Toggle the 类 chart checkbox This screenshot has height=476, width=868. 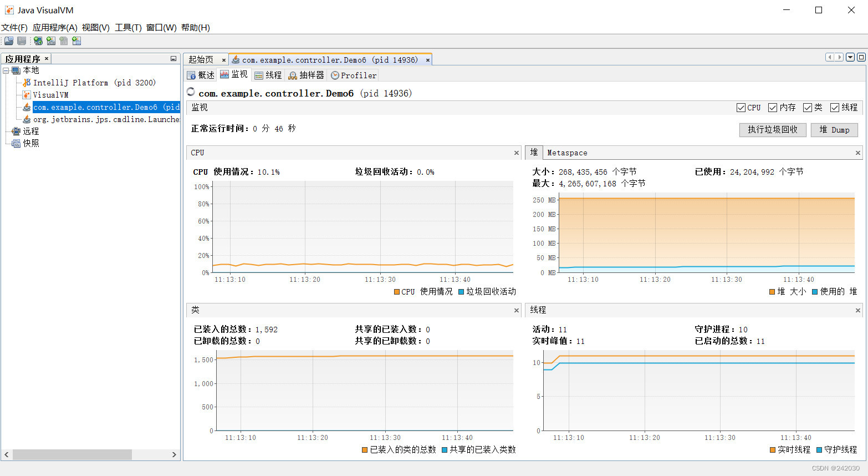click(808, 108)
